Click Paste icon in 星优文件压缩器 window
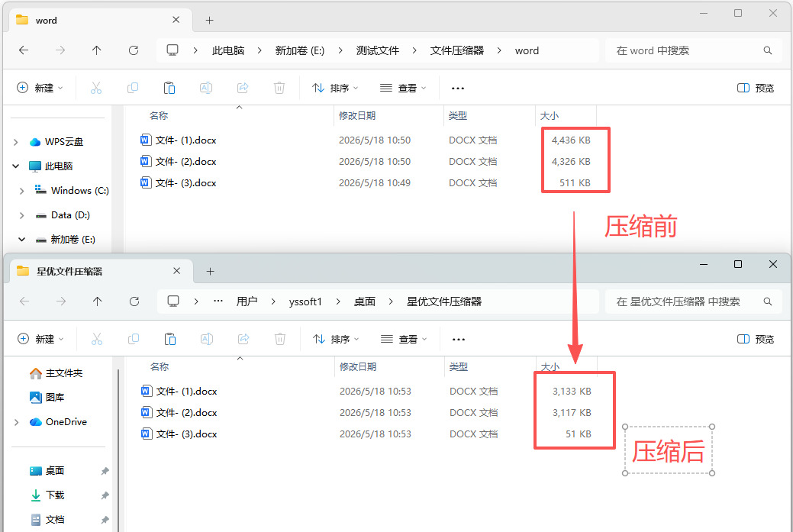793x532 pixels. (170, 339)
